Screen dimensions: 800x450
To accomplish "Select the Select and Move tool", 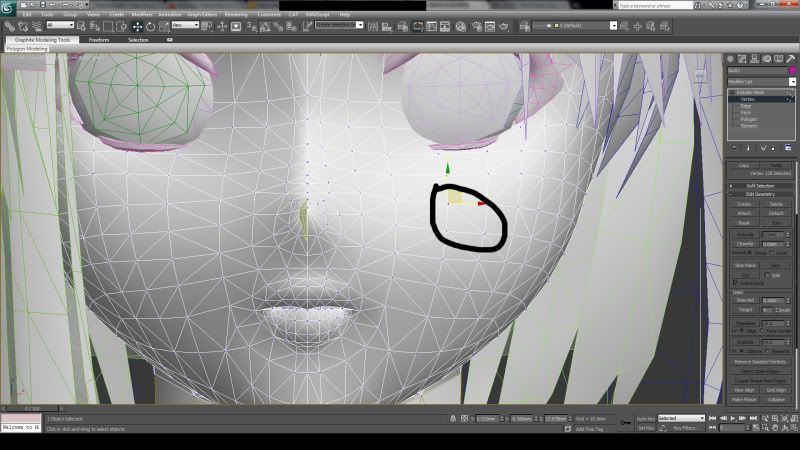I will [x=137, y=26].
